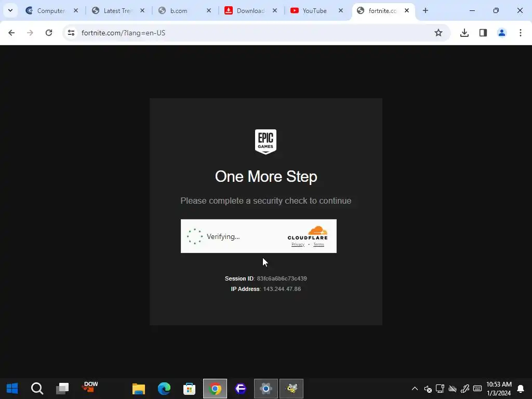The height and width of the screenshot is (399, 532).
Task: Click the One More Step heading
Action: 266,177
